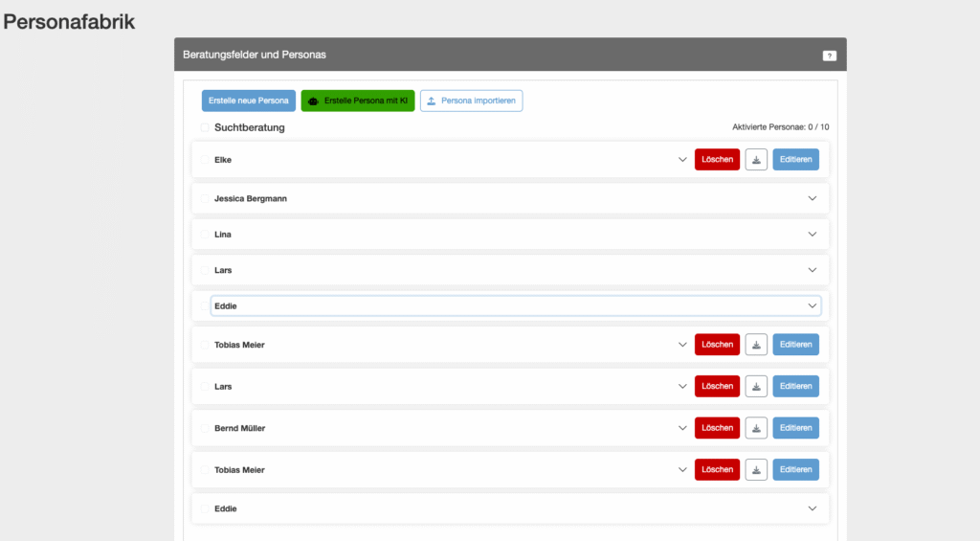Delete the Elke persona with Löschen
This screenshot has width=980, height=541.
pyautogui.click(x=717, y=160)
